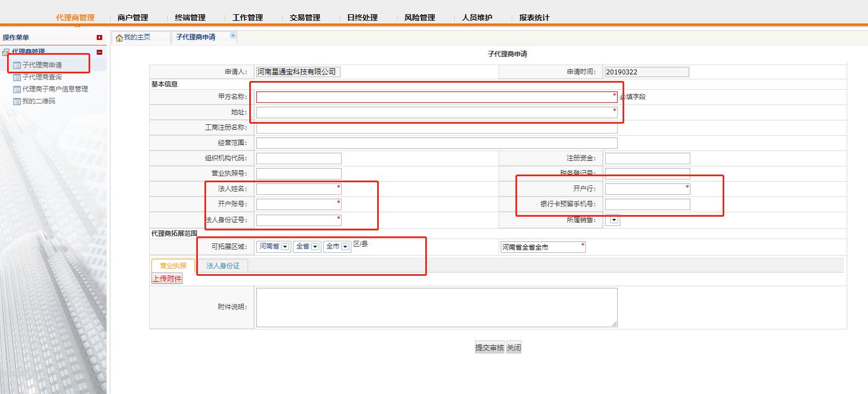
Task: Click the list icon beside 子代理商申请
Action: coord(17,65)
